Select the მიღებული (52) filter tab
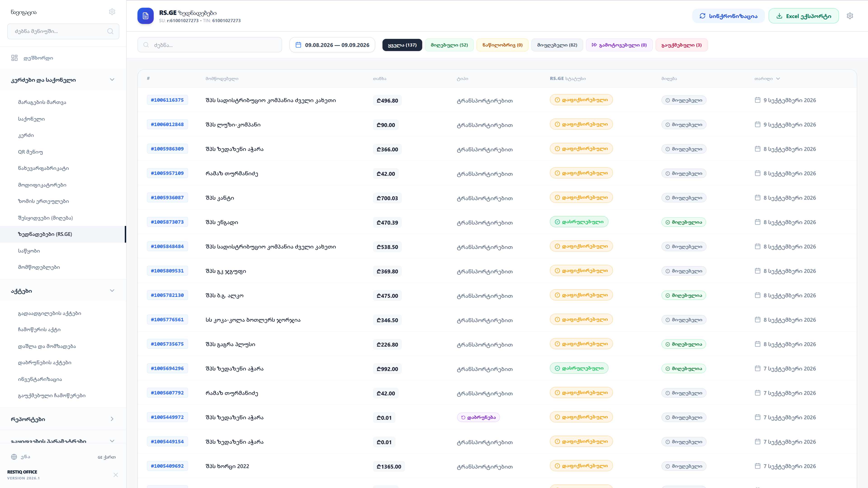 pyautogui.click(x=449, y=45)
